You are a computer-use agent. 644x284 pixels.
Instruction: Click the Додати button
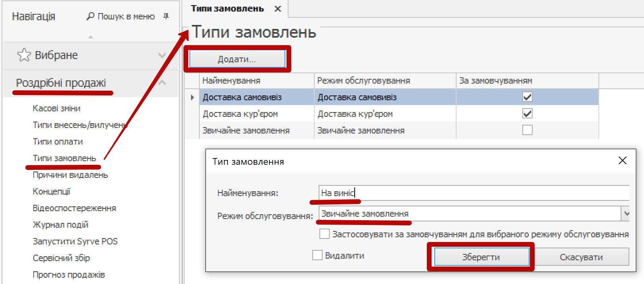(237, 59)
